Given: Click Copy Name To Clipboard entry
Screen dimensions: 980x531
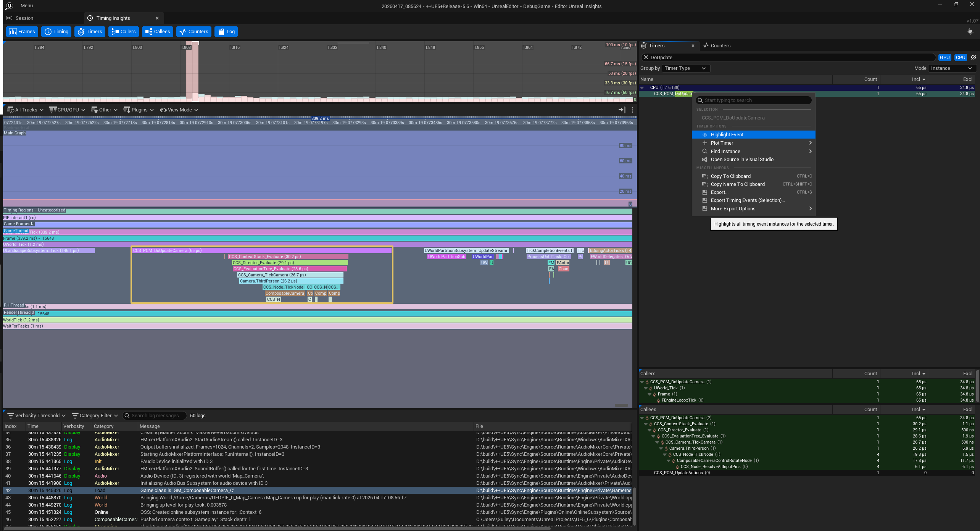Looking at the screenshot, I should (737, 184).
